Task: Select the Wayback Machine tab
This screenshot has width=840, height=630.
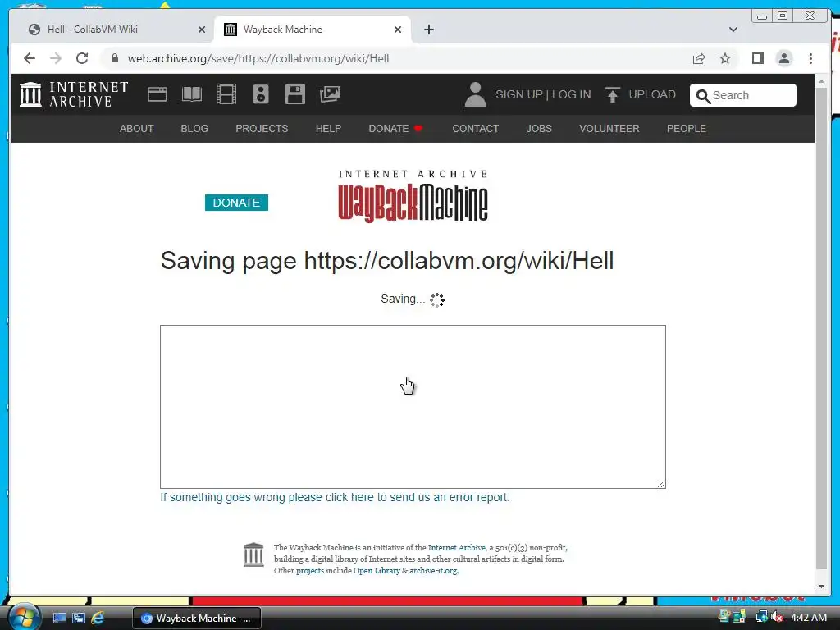Action: [312, 30]
